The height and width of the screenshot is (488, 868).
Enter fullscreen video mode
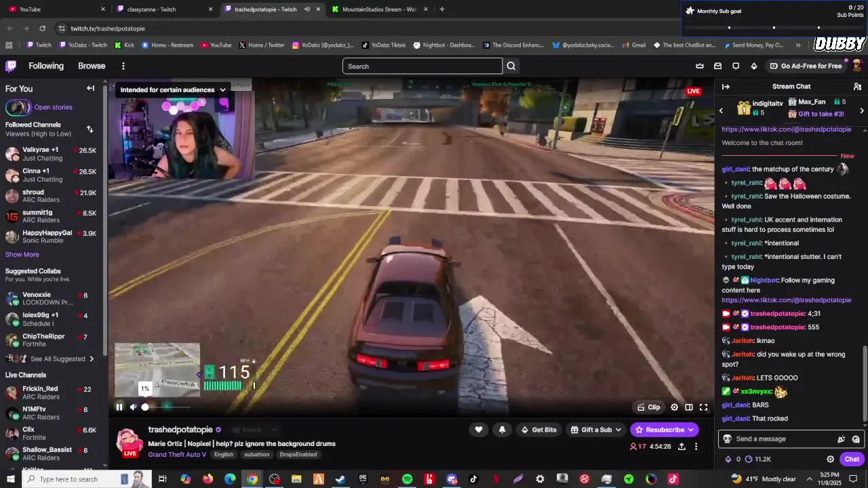pos(703,407)
